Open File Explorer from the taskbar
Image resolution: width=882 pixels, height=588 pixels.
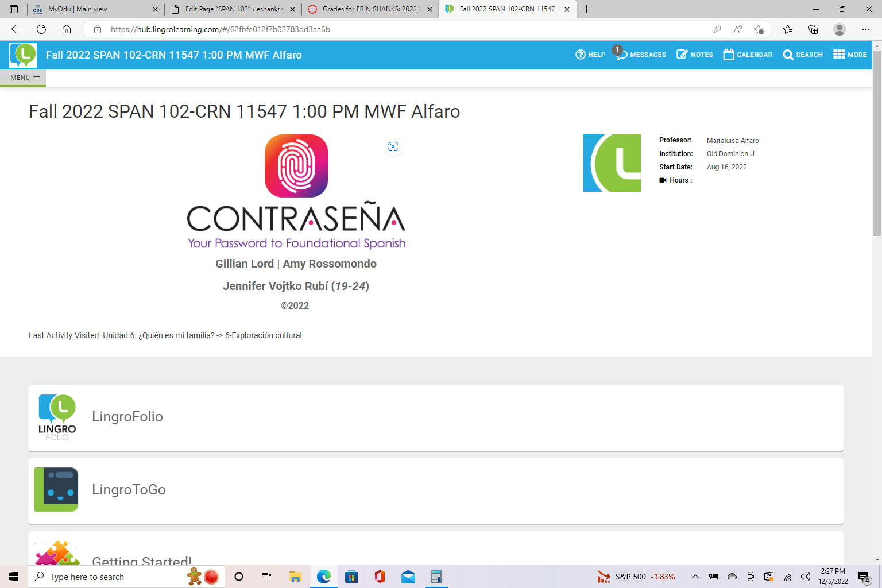(295, 577)
